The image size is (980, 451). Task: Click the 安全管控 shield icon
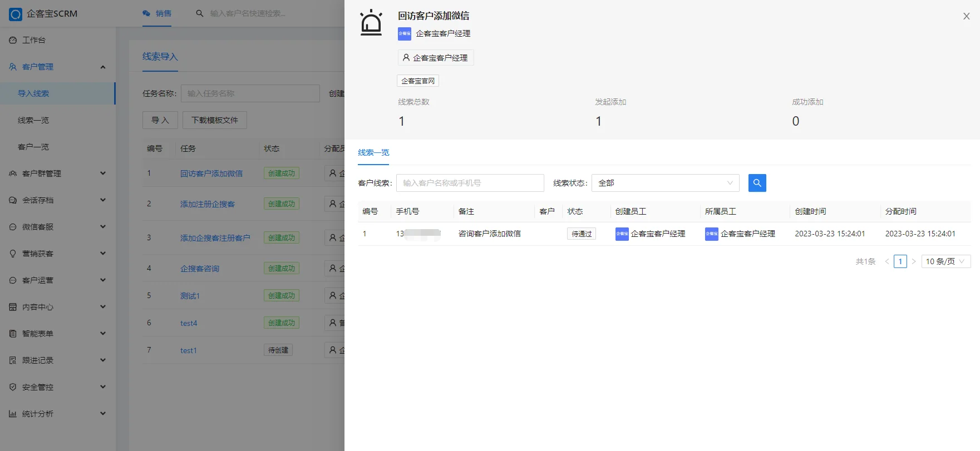13,387
